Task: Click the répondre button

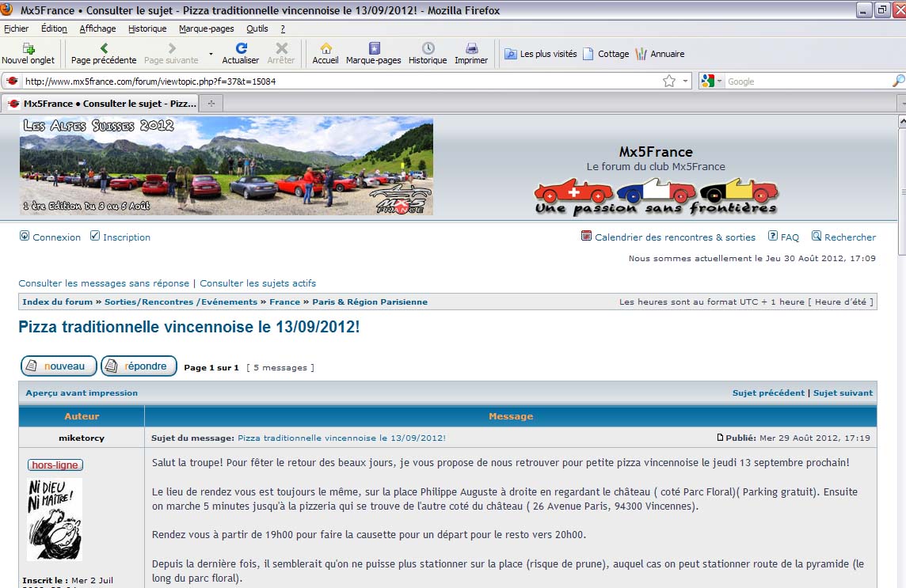Action: [139, 366]
